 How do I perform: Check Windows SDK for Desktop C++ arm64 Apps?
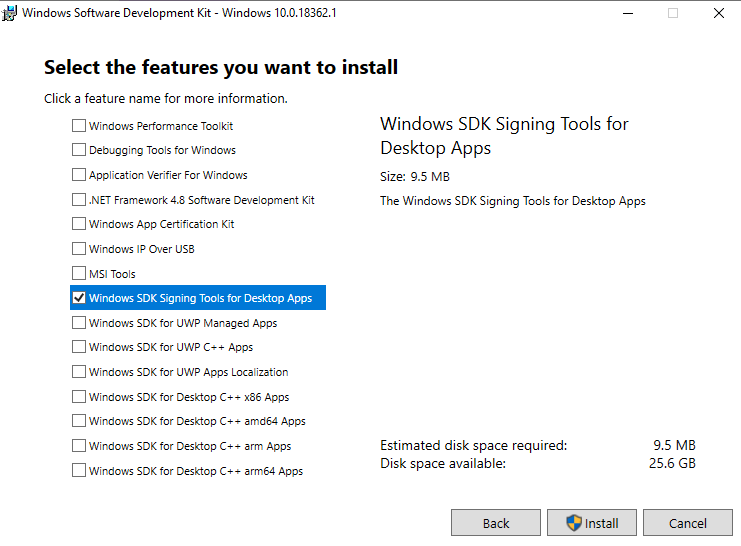pos(79,471)
